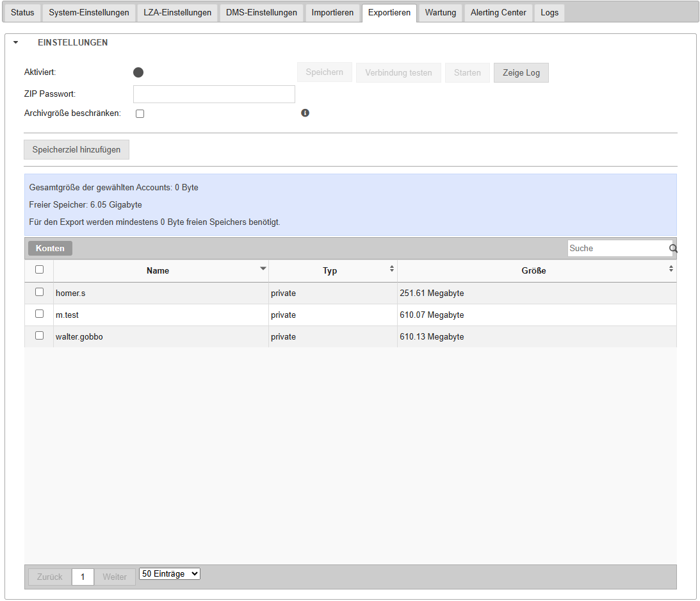Open the Alerting Center tab
Image resolution: width=700 pixels, height=601 pixels.
click(498, 13)
